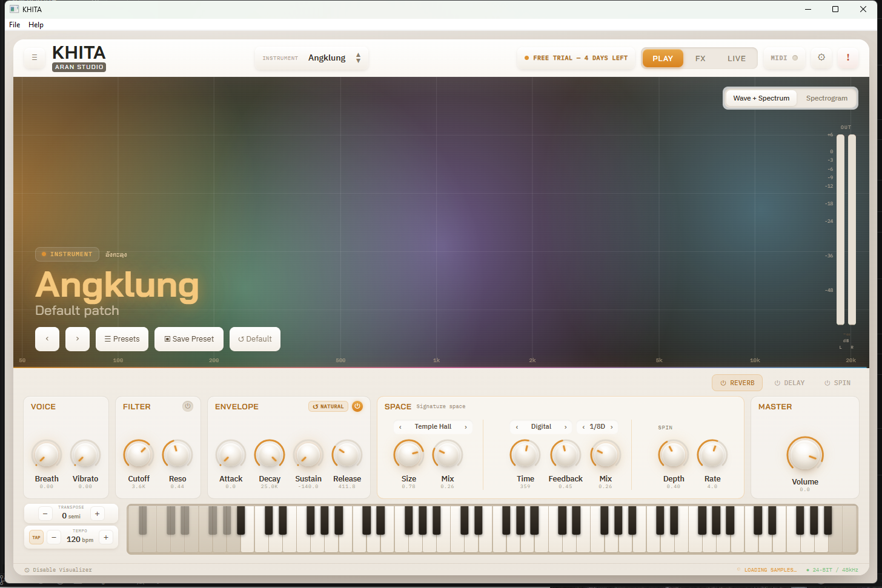This screenshot has height=588, width=882.
Task: Choose previous delay division before 1/8D
Action: [x=583, y=427]
